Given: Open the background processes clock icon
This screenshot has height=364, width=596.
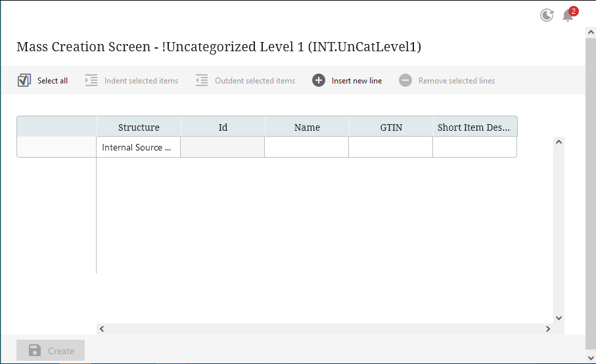Looking at the screenshot, I should tap(547, 15).
